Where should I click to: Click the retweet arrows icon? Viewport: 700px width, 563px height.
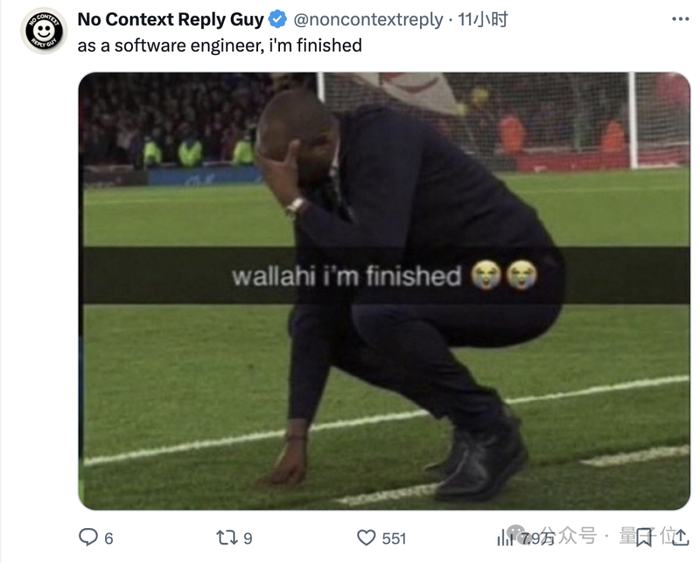227,538
